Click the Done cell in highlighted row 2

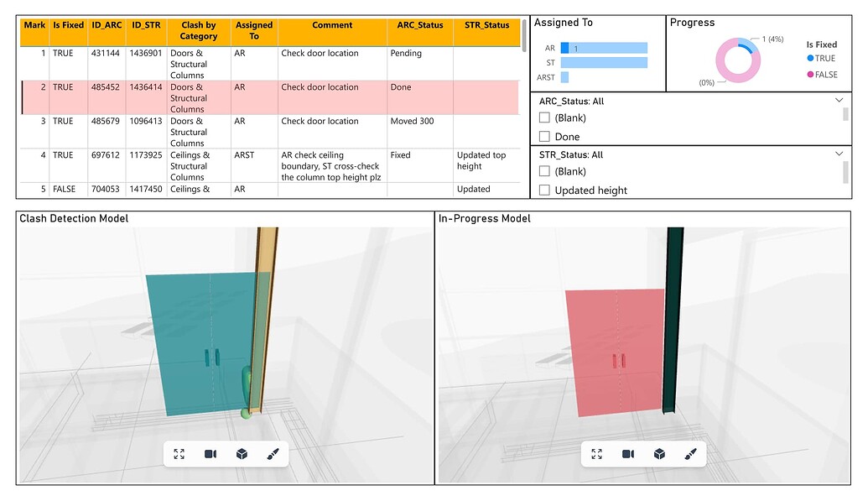(x=401, y=87)
